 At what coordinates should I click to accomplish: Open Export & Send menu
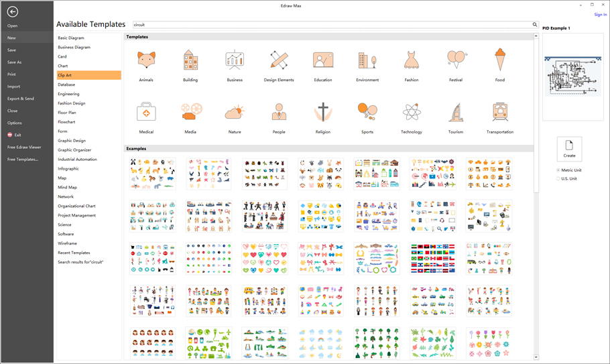20,99
